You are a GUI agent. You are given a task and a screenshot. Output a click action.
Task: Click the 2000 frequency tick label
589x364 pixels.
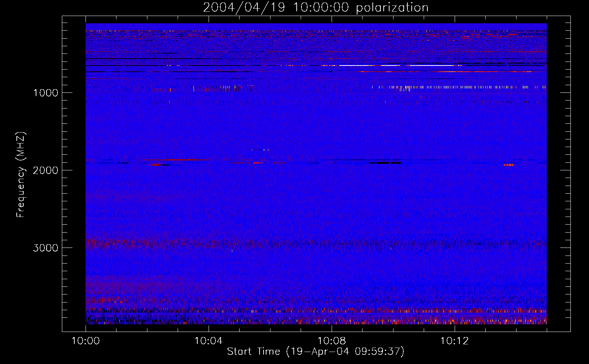(46, 170)
